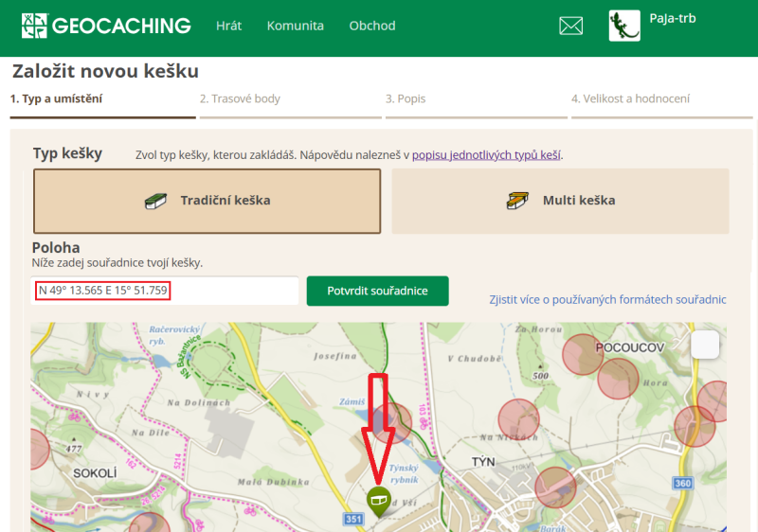Viewport: 758px width, 532px height.
Task: Click the Za Horou label on the map
Action: 538,329
